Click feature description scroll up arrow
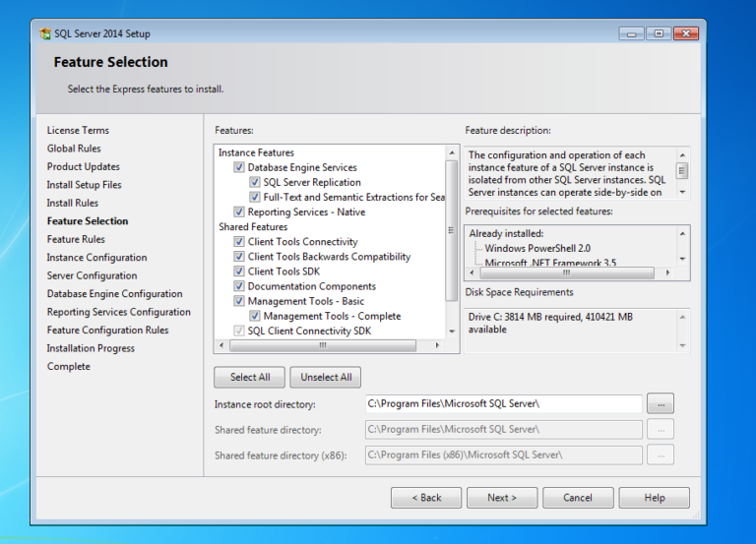This screenshot has width=756, height=544. (682, 155)
